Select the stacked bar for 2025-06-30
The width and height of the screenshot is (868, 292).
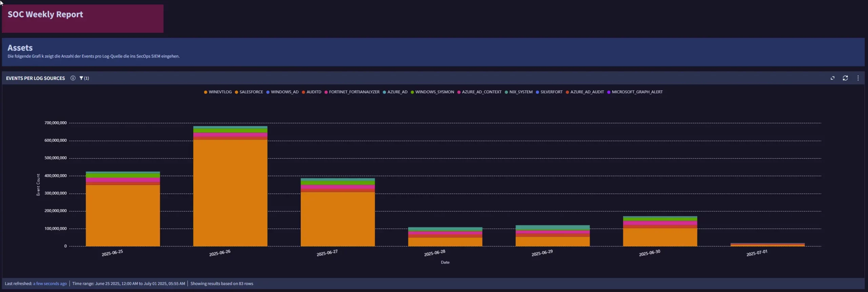(x=660, y=234)
